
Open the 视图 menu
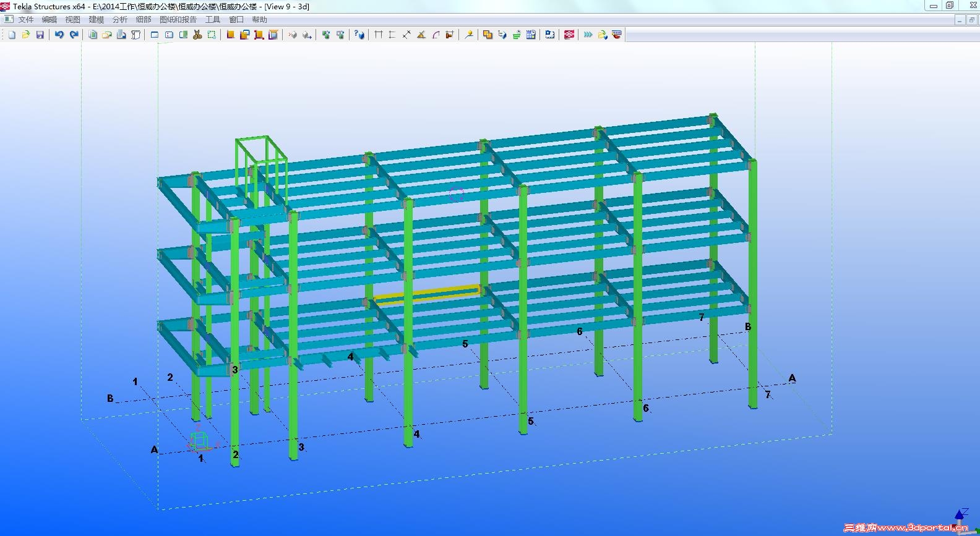pyautogui.click(x=73, y=20)
